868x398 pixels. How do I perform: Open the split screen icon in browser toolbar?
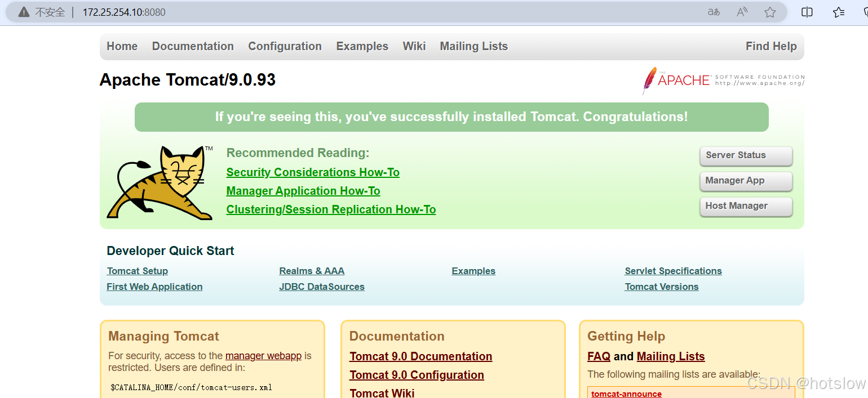pos(807,12)
